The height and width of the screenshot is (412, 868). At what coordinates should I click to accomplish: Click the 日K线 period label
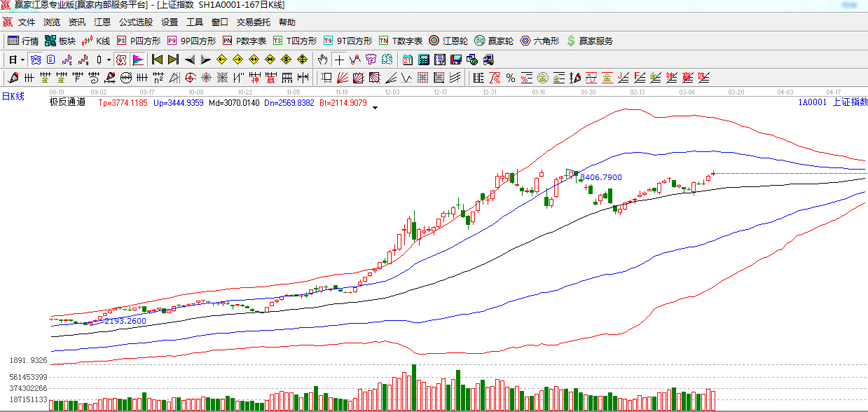point(13,97)
